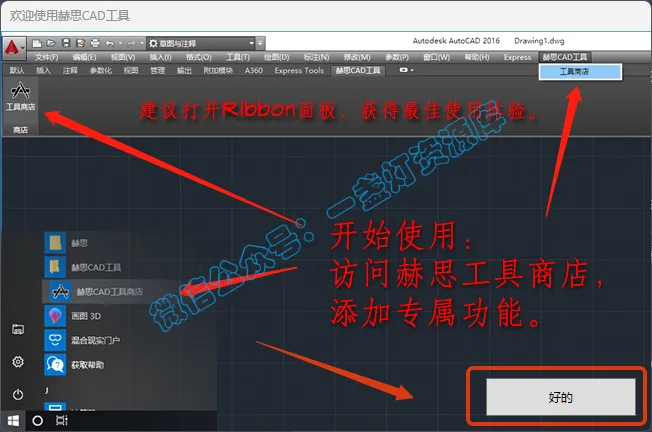Click the Open folder icon in quick access toolbar

(x=51, y=43)
